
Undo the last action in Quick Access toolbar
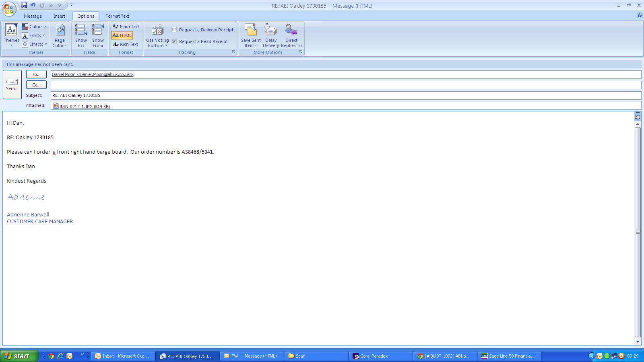click(x=33, y=5)
